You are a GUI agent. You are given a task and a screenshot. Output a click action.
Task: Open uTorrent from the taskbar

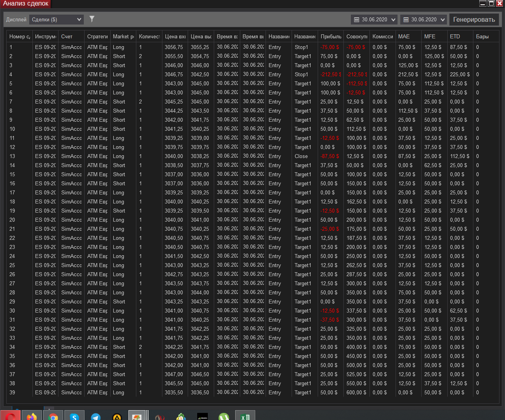(x=224, y=416)
